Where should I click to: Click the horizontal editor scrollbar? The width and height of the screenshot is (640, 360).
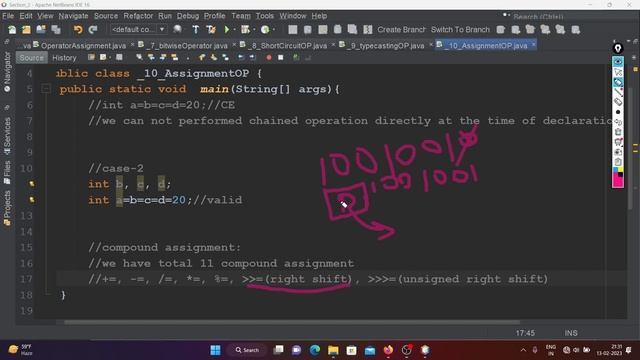tap(292, 322)
